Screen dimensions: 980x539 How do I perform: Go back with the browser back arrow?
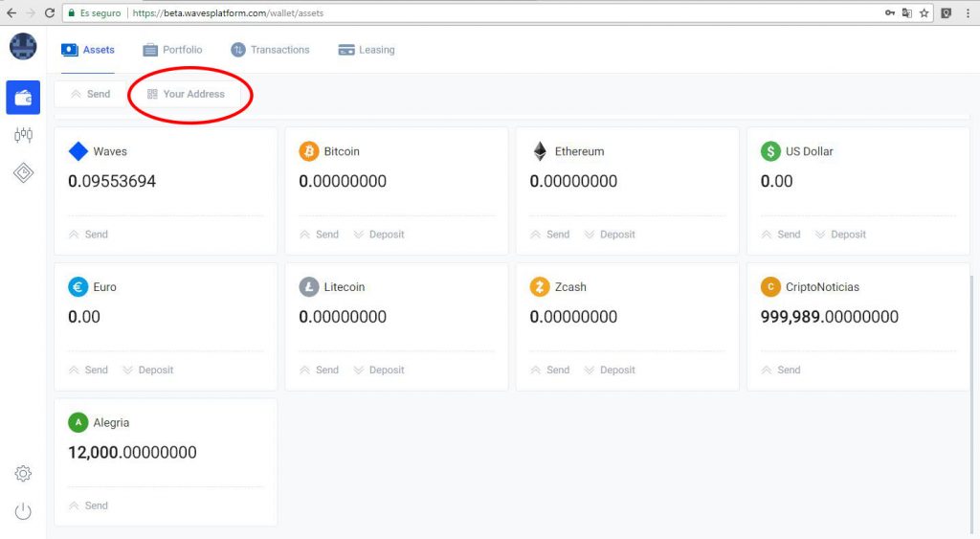point(11,12)
